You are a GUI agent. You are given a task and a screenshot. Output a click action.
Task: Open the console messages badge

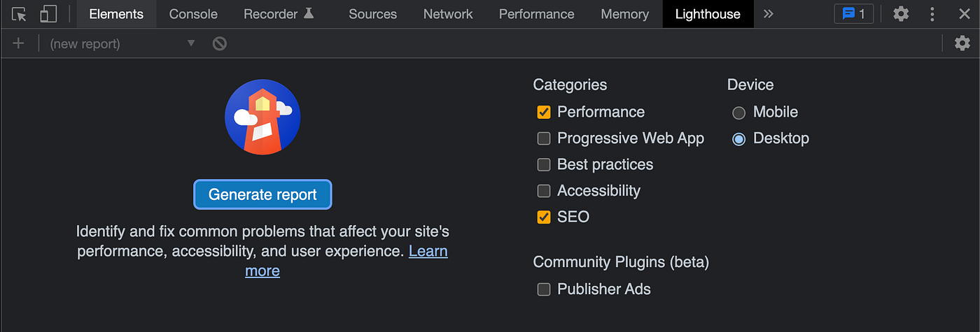tap(853, 14)
